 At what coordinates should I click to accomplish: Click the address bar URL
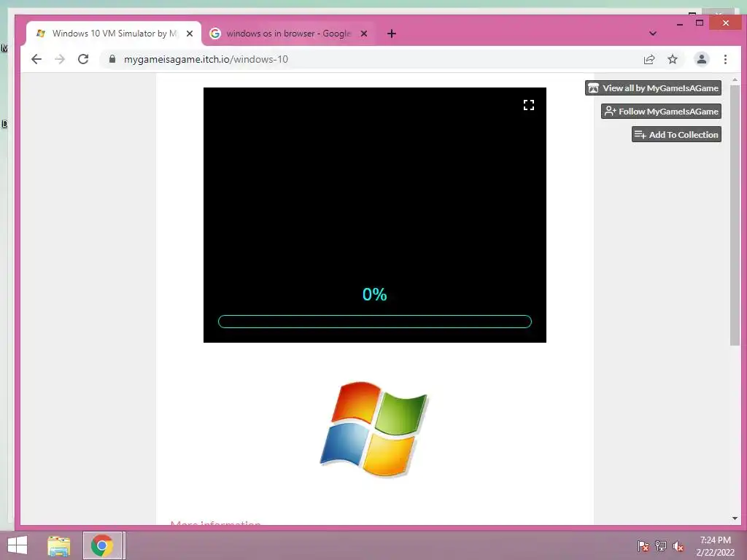(x=206, y=59)
